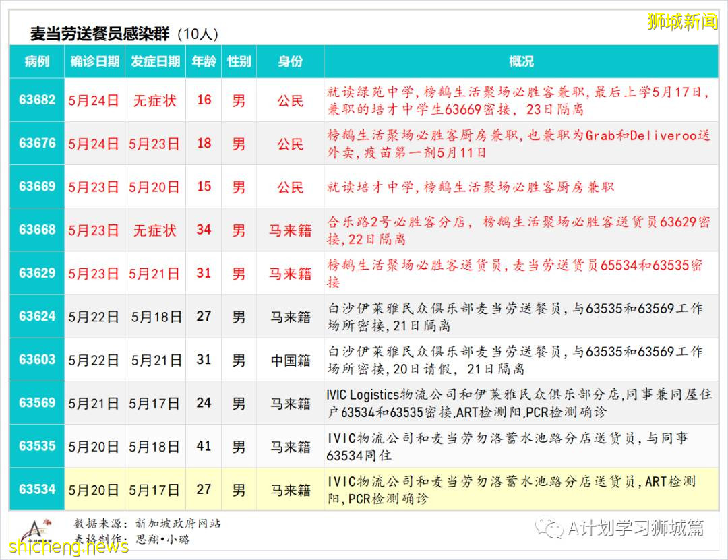The image size is (728, 560).
Task: Select the 发症日期 column header
Action: click(x=155, y=61)
